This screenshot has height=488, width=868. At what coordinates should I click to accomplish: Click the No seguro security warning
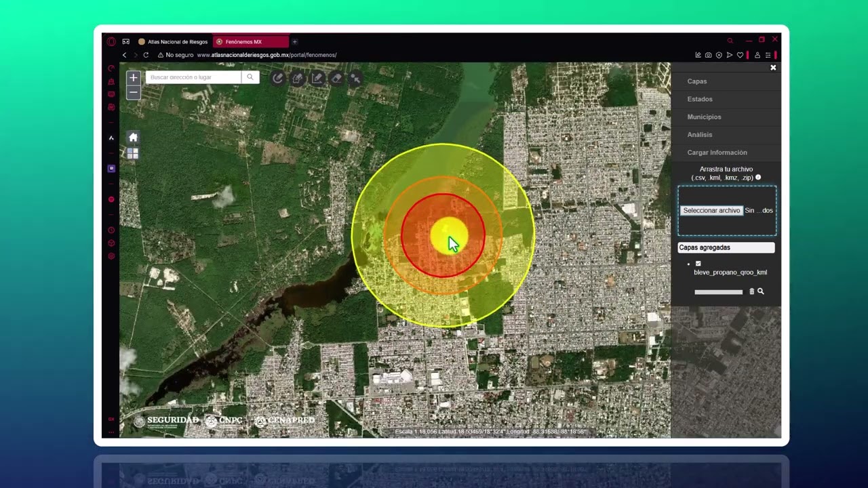click(175, 55)
